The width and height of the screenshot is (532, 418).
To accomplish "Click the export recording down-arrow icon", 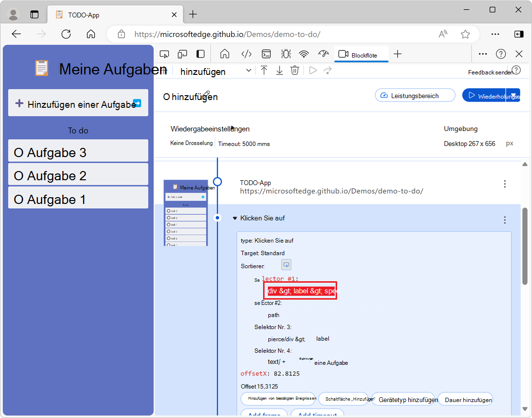I will tap(280, 71).
